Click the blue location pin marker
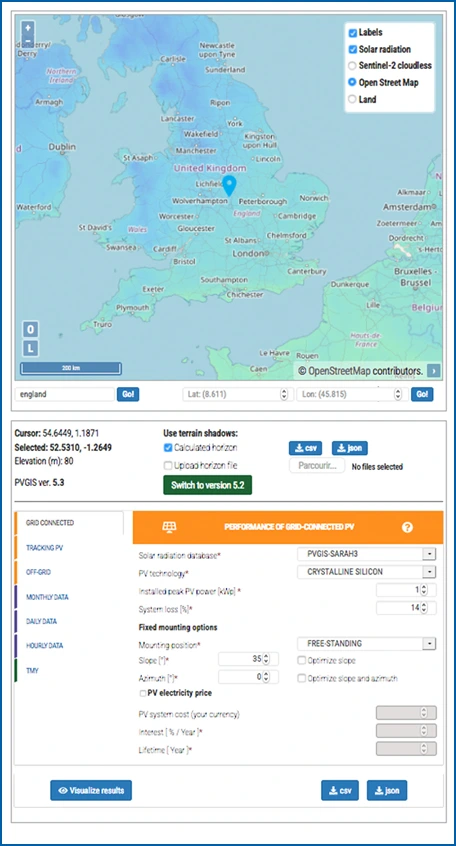 pos(229,185)
